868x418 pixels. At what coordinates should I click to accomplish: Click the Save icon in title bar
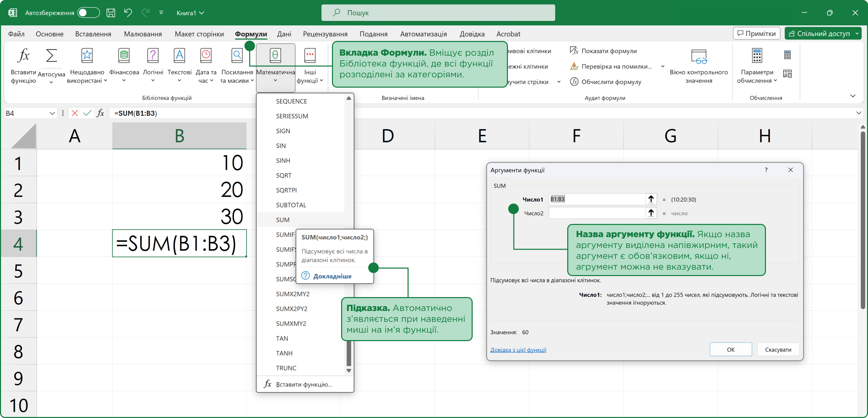click(x=111, y=13)
